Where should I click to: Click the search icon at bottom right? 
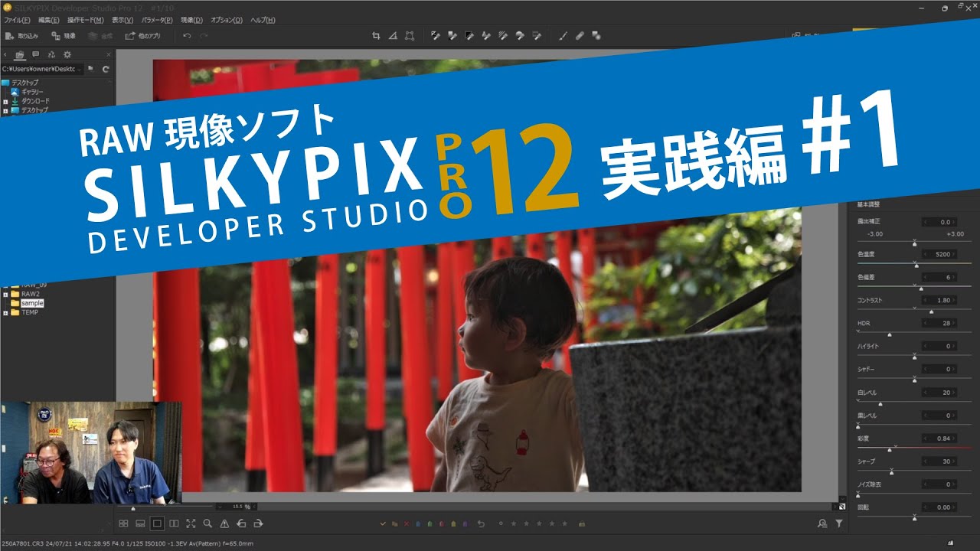[822, 523]
